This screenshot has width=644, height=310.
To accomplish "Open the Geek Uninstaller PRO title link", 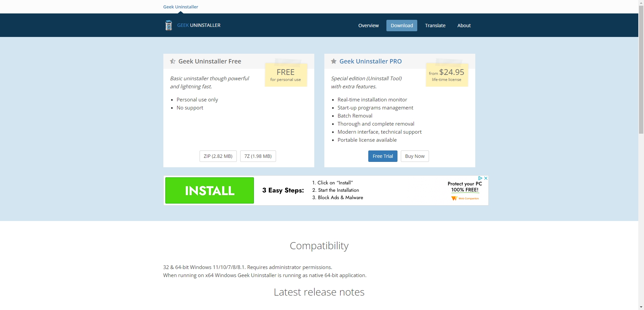I will tap(371, 61).
